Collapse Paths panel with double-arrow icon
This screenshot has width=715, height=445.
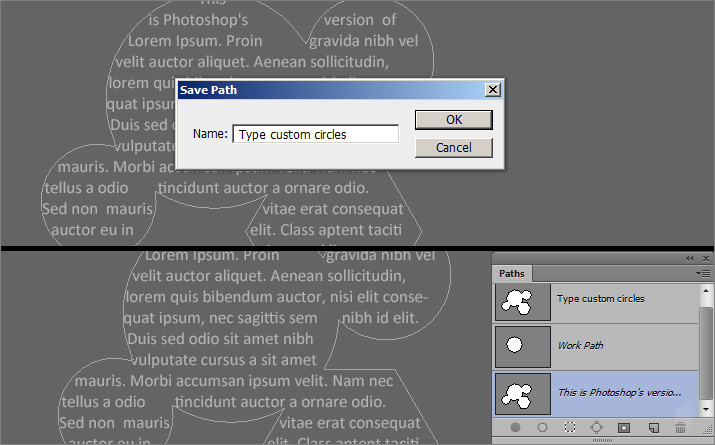pyautogui.click(x=689, y=258)
